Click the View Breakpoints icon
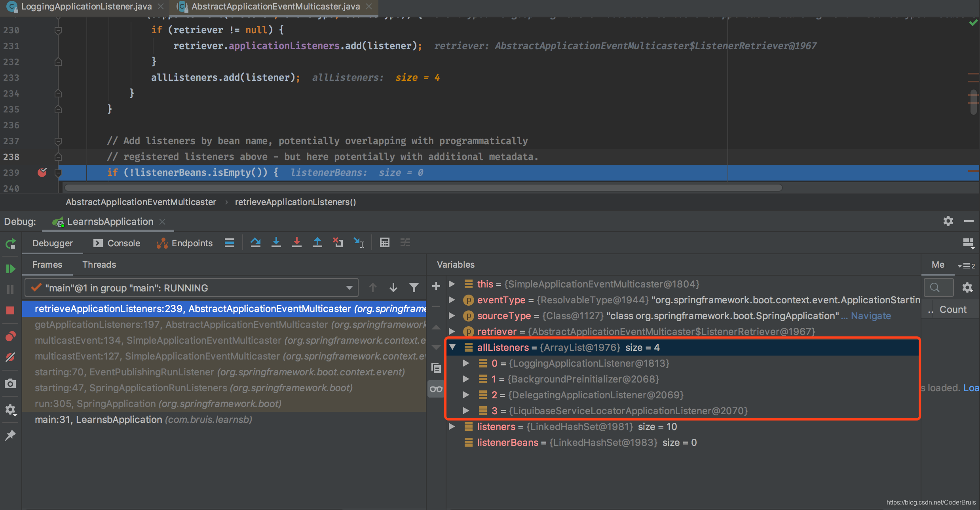The width and height of the screenshot is (980, 510). tap(11, 336)
